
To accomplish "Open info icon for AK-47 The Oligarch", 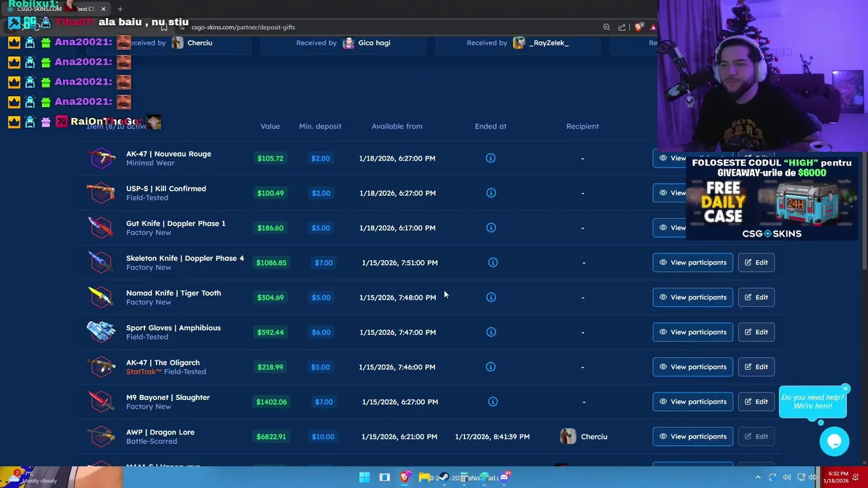I will [x=490, y=367].
